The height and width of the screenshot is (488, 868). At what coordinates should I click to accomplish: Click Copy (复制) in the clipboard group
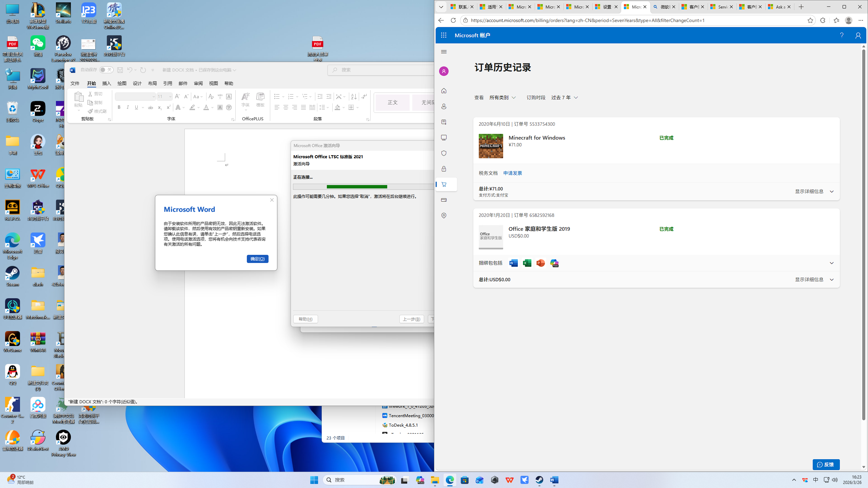pyautogui.click(x=95, y=103)
